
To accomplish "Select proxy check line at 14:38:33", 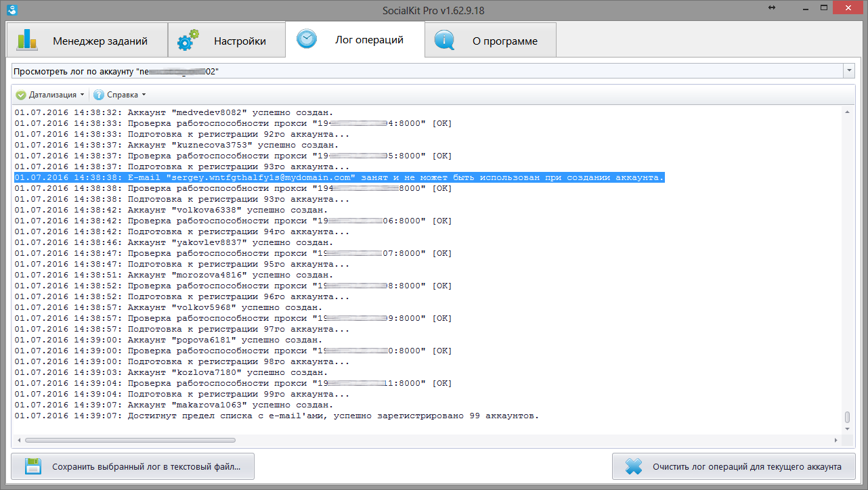I will coord(233,123).
